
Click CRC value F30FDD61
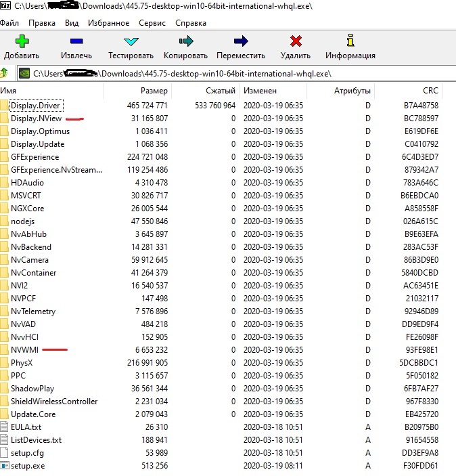[x=421, y=465]
